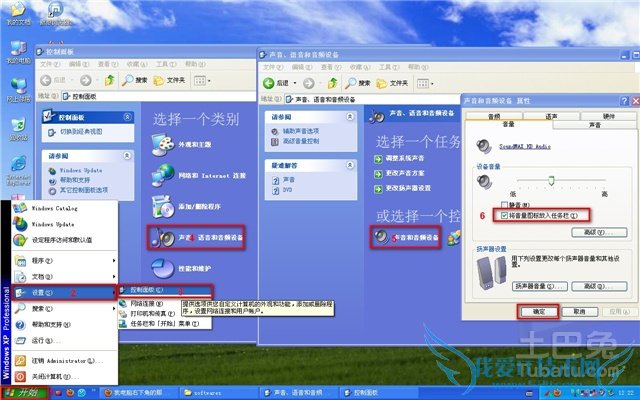Click 切换到经典视图 link
The height and width of the screenshot is (400, 640).
click(x=81, y=132)
